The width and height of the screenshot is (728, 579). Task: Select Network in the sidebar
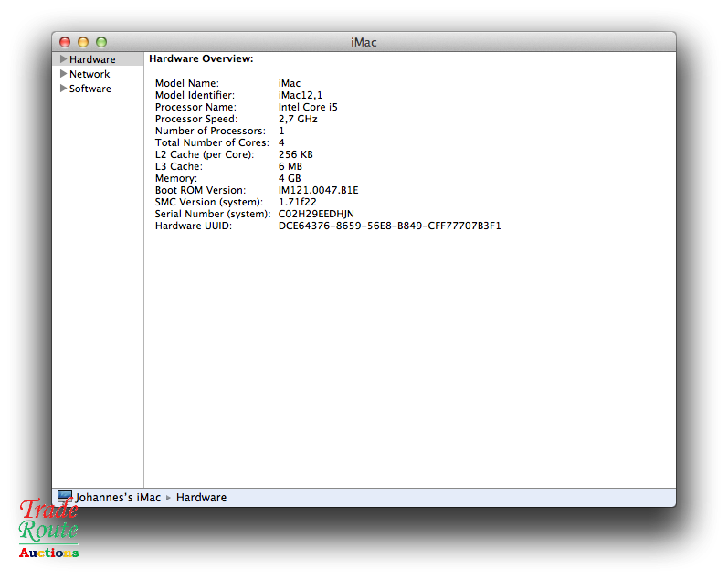(x=90, y=74)
